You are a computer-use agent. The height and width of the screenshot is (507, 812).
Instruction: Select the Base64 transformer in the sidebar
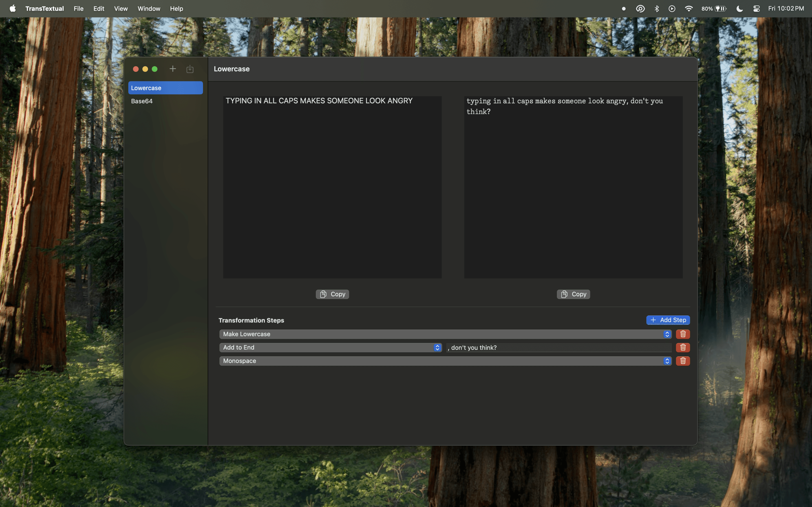tap(142, 101)
